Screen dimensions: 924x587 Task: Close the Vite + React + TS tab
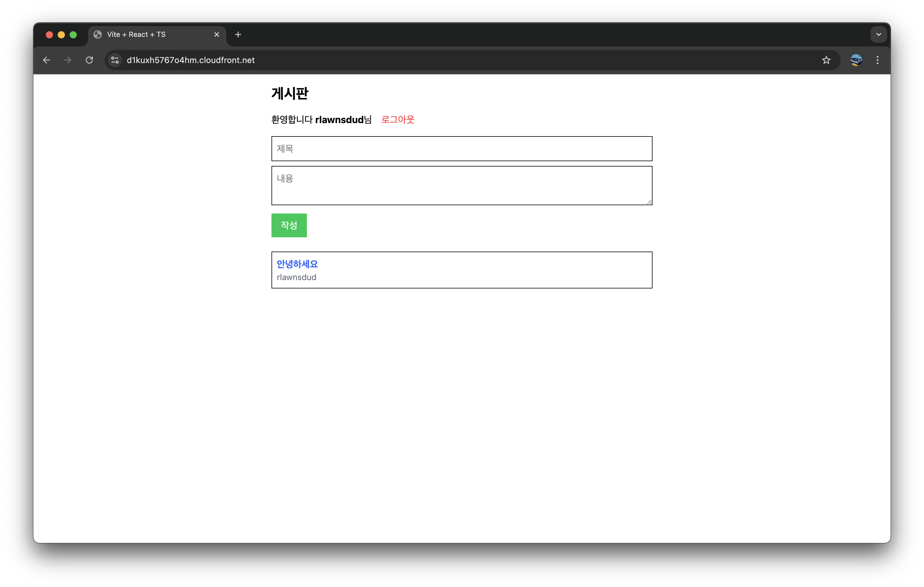point(217,34)
